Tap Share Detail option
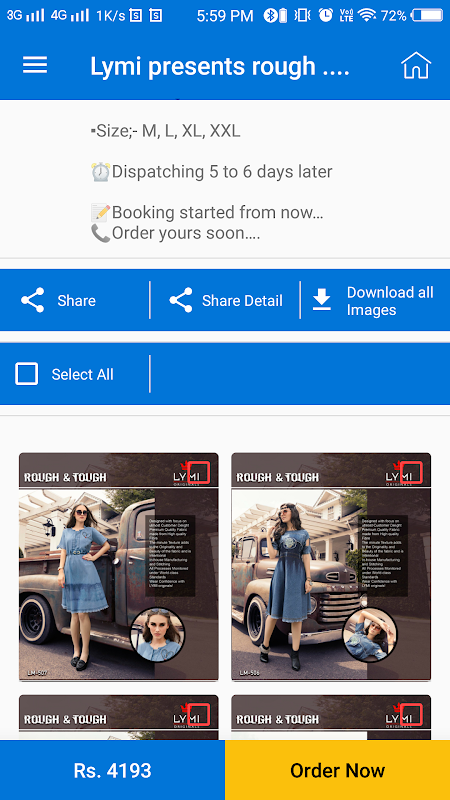The width and height of the screenshot is (450, 800). pos(226,300)
